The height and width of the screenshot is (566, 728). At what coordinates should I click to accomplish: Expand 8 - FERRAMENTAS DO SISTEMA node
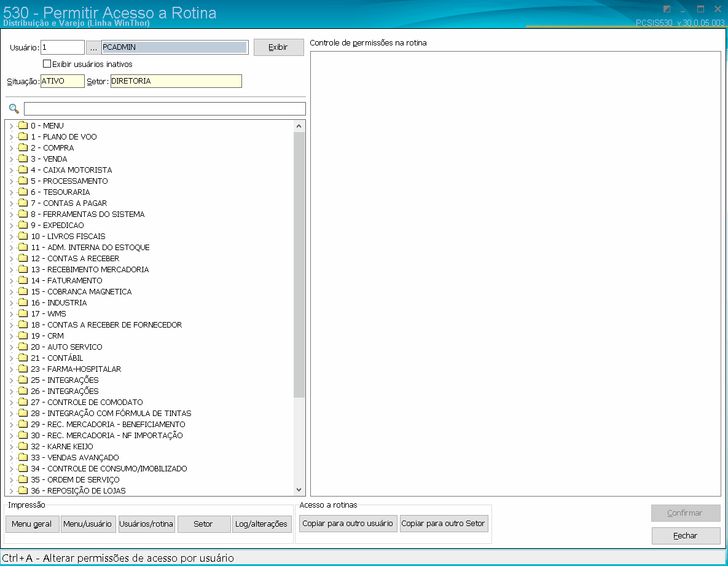pyautogui.click(x=11, y=214)
